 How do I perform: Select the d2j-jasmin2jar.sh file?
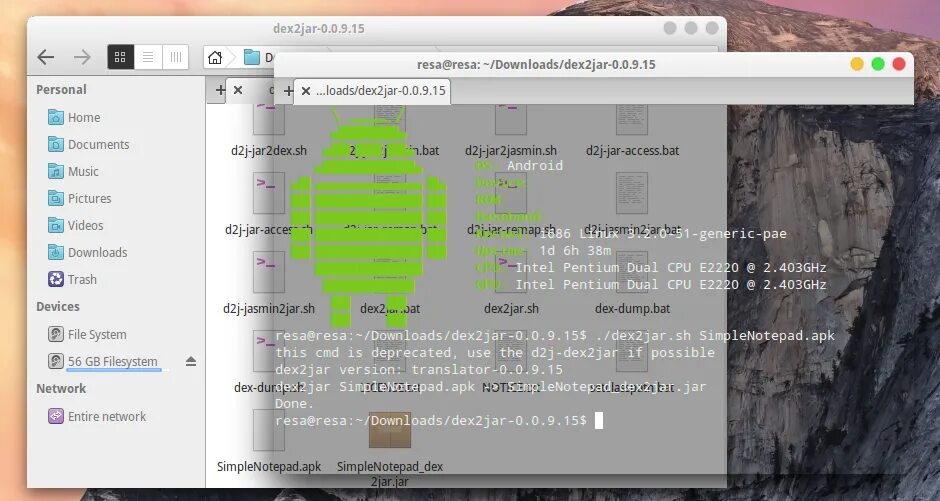[269, 284]
